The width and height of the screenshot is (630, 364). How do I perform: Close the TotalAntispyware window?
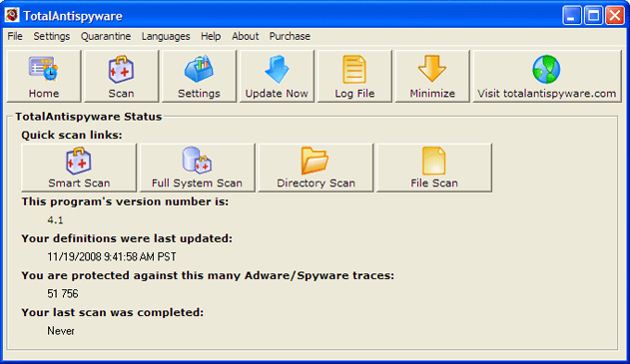click(615, 16)
